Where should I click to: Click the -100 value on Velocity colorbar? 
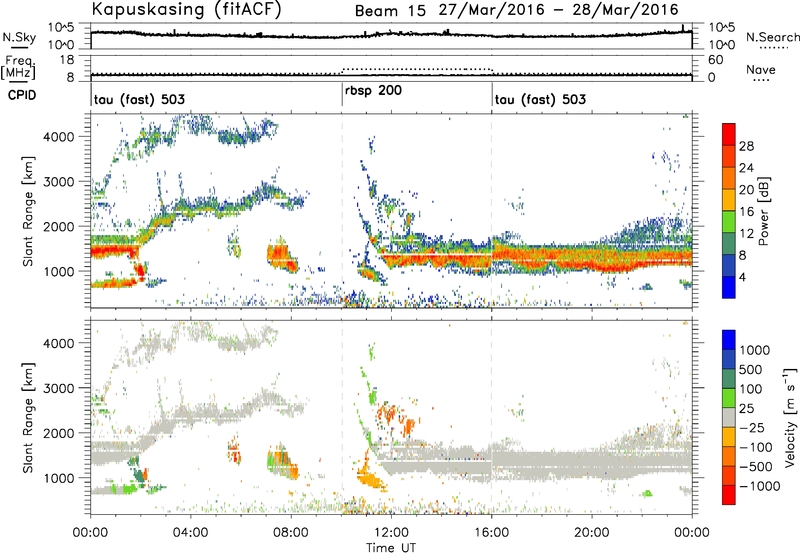pyautogui.click(x=756, y=447)
